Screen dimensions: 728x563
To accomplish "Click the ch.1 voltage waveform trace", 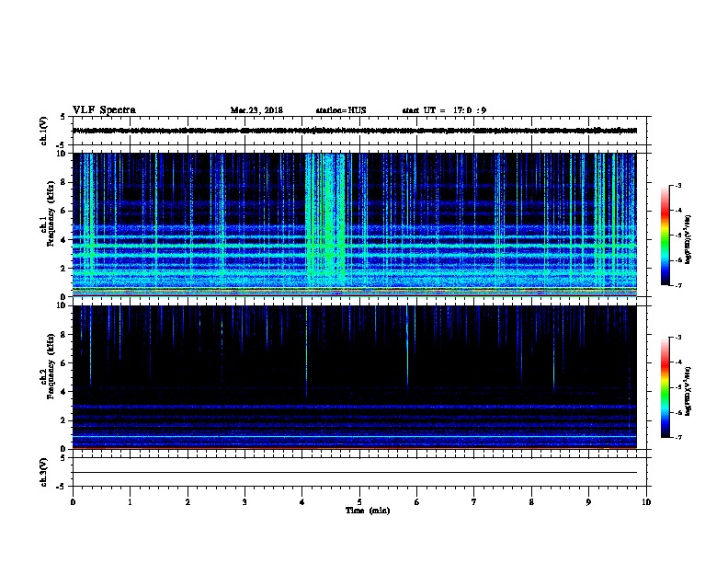I will (355, 131).
